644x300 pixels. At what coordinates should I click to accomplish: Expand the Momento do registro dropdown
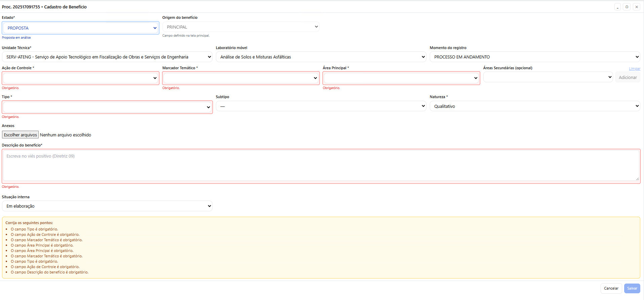(x=535, y=57)
